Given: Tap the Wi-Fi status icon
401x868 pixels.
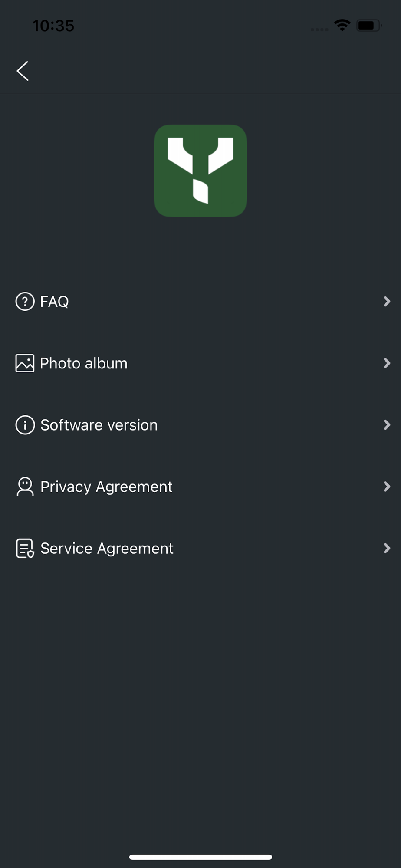Looking at the screenshot, I should click(342, 25).
